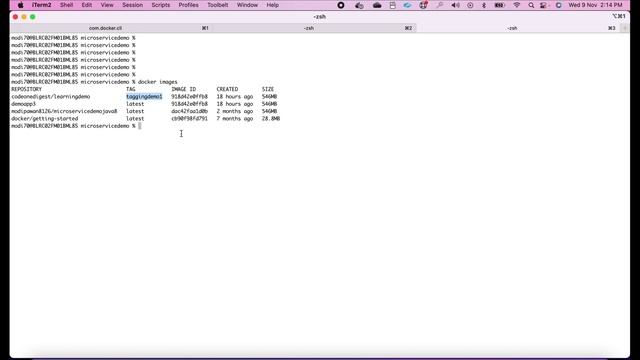Image resolution: width=640 pixels, height=360 pixels.
Task: Click '2 months ago' created value
Action: (235, 111)
